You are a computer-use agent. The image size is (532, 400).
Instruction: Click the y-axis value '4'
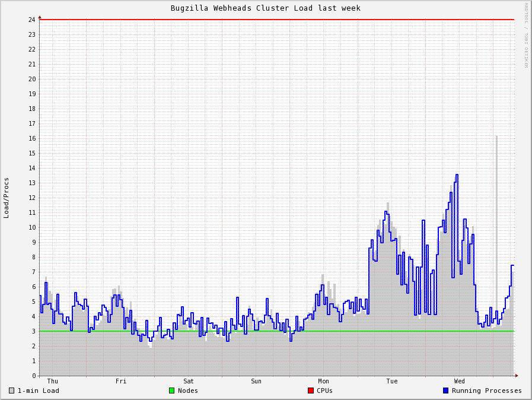pos(34,316)
